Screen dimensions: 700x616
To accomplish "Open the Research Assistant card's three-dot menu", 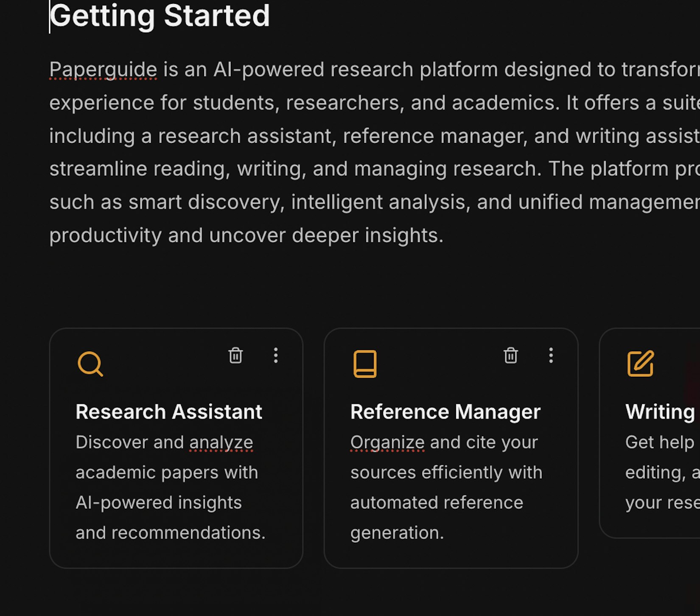I will [276, 356].
